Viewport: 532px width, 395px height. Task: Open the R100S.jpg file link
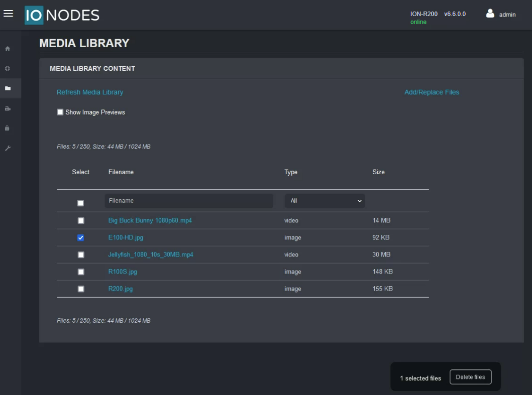[x=123, y=272]
